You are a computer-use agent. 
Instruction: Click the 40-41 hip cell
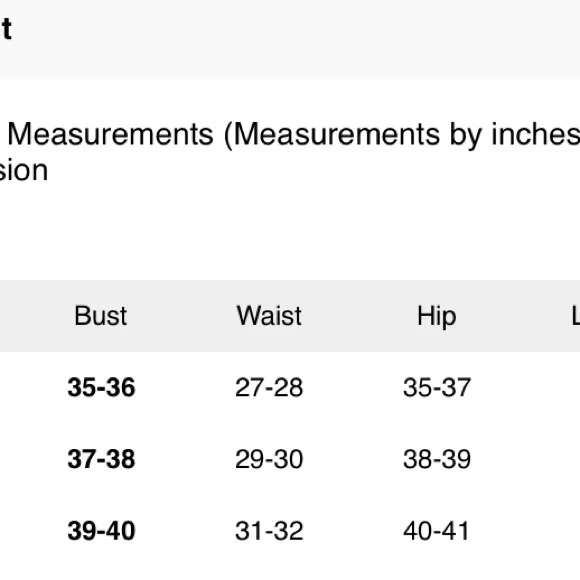(x=436, y=530)
